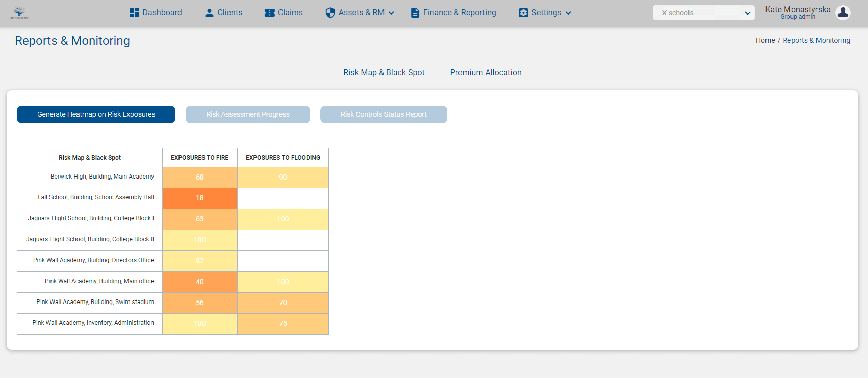Select the Swim stadium flooding cell showing 70
The width and height of the screenshot is (868, 378).
[x=283, y=303]
